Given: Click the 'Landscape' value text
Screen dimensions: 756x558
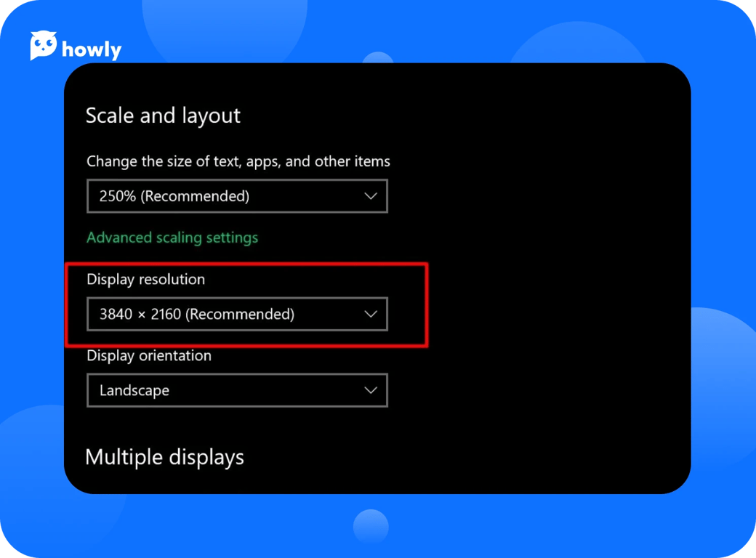Looking at the screenshot, I should (x=134, y=390).
